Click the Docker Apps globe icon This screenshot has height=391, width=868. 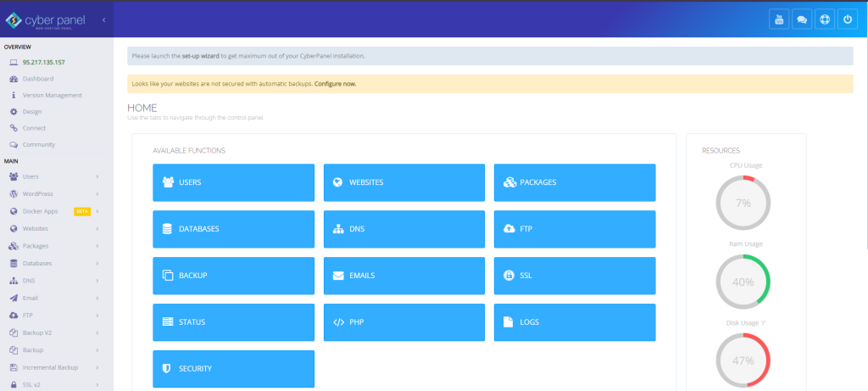point(14,211)
